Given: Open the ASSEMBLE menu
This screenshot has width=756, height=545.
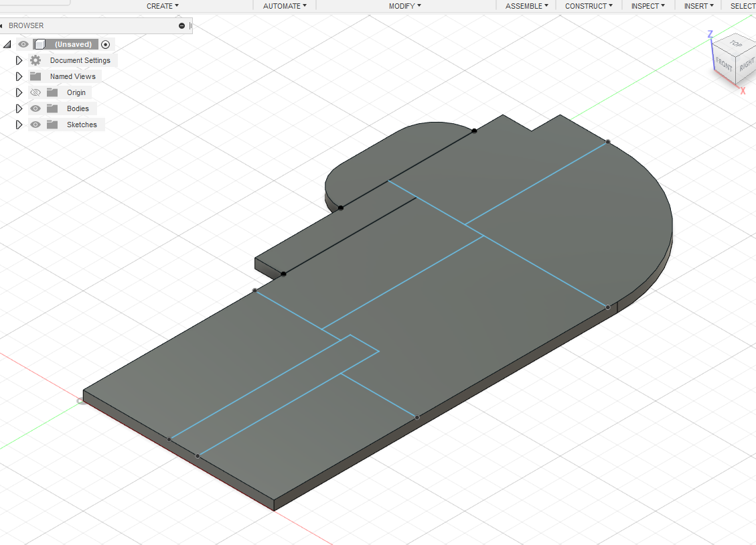Looking at the screenshot, I should [526, 6].
